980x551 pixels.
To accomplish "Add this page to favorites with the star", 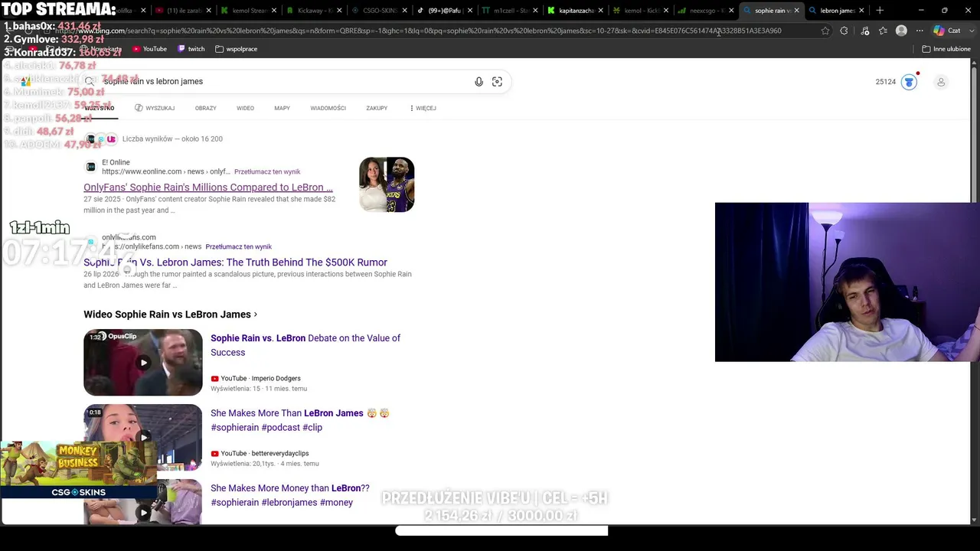I will click(x=825, y=31).
